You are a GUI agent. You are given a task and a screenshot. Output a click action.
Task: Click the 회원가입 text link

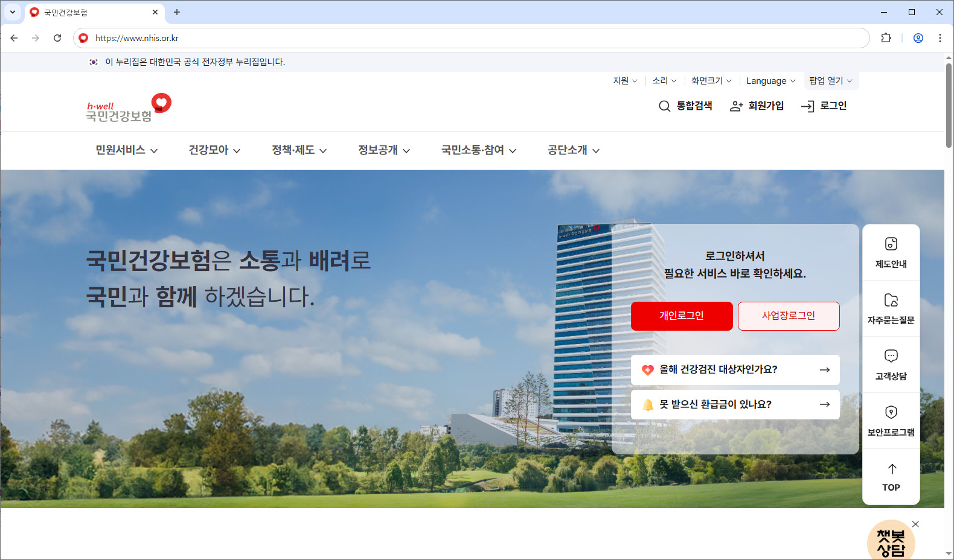pyautogui.click(x=766, y=106)
